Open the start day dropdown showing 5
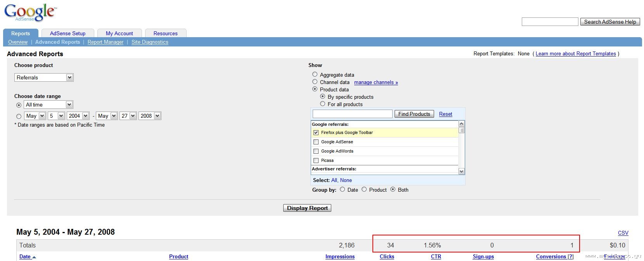 (x=56, y=116)
